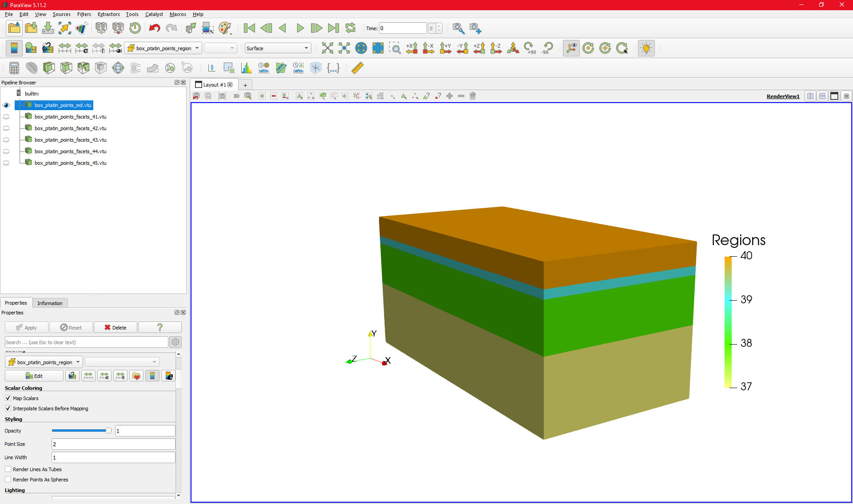Toggle advanced properties gear button
Viewport: 853px width, 504px height.
click(175, 342)
